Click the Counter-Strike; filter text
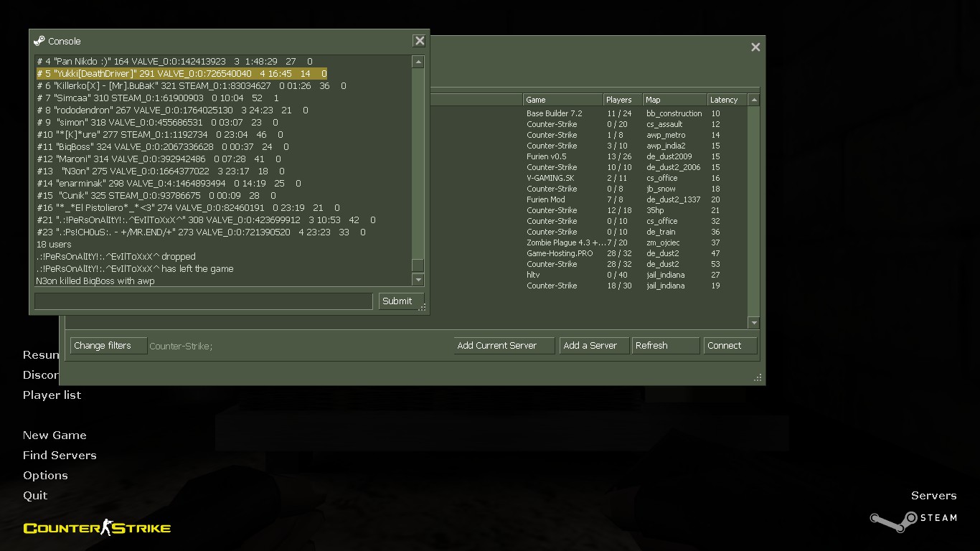Image resolution: width=980 pixels, height=551 pixels. [x=181, y=347]
